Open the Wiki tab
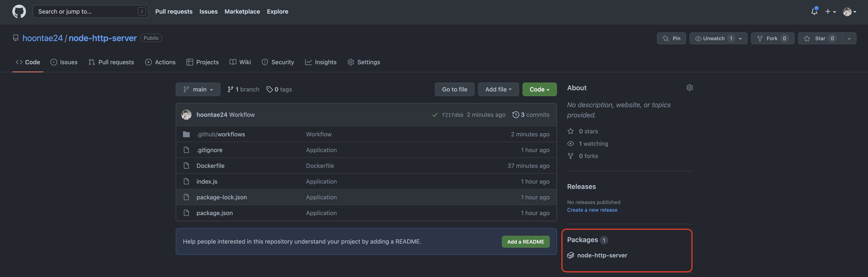This screenshot has height=277, width=868. pos(240,62)
